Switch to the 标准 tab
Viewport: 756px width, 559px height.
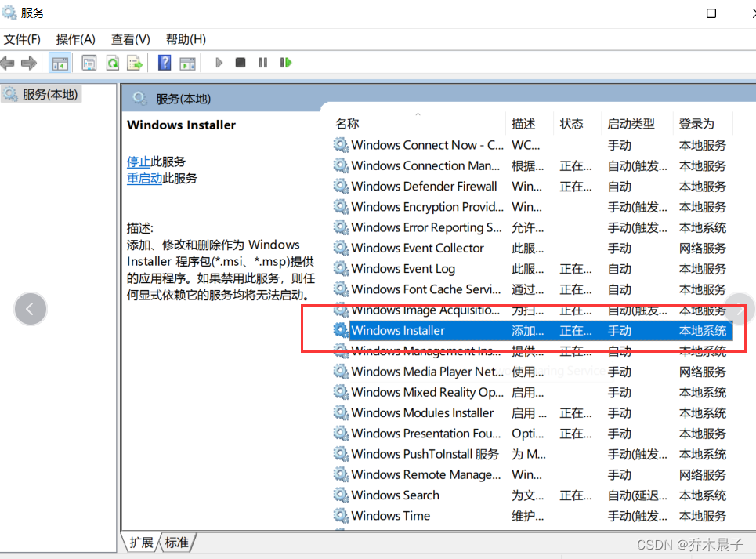(176, 543)
